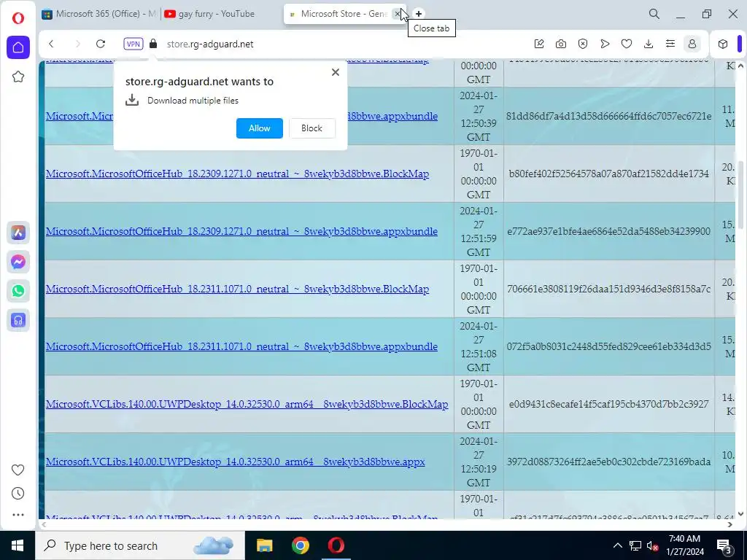Open the 7:40 AM clock and calendar
The height and width of the screenshot is (560, 747).
point(686,545)
